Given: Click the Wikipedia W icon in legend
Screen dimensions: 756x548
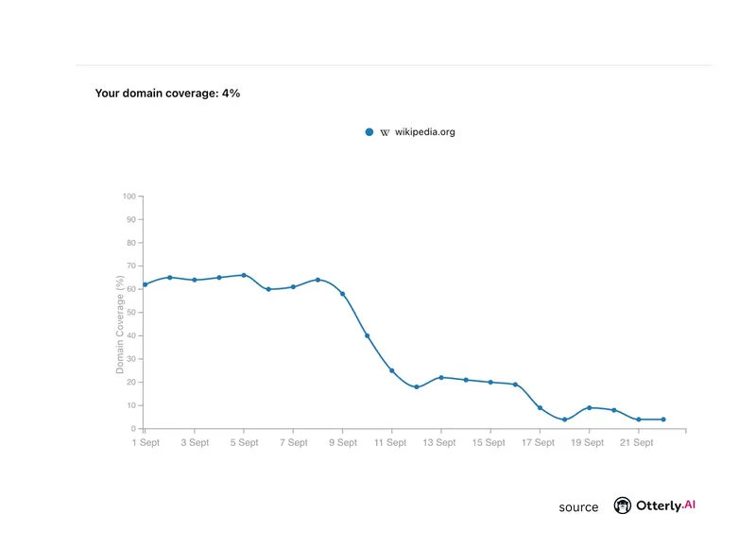Looking at the screenshot, I should click(x=385, y=133).
